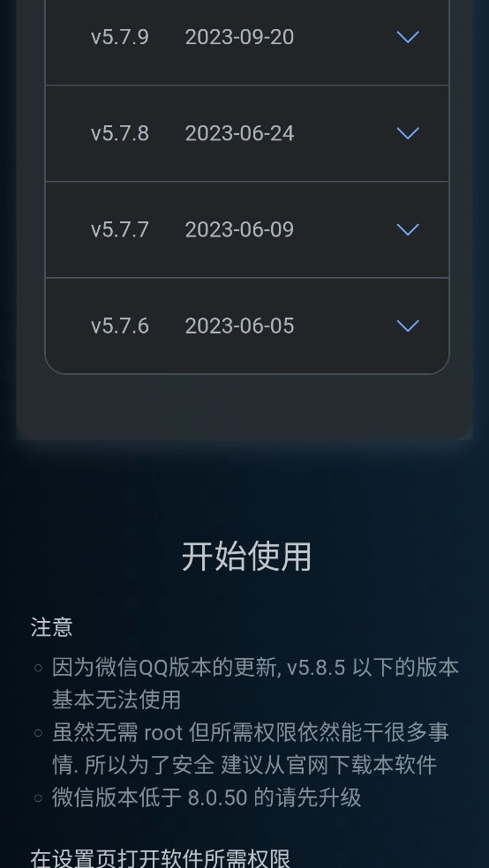This screenshot has width=489, height=868.
Task: Tap the v5.7.7 version label
Action: pos(120,229)
